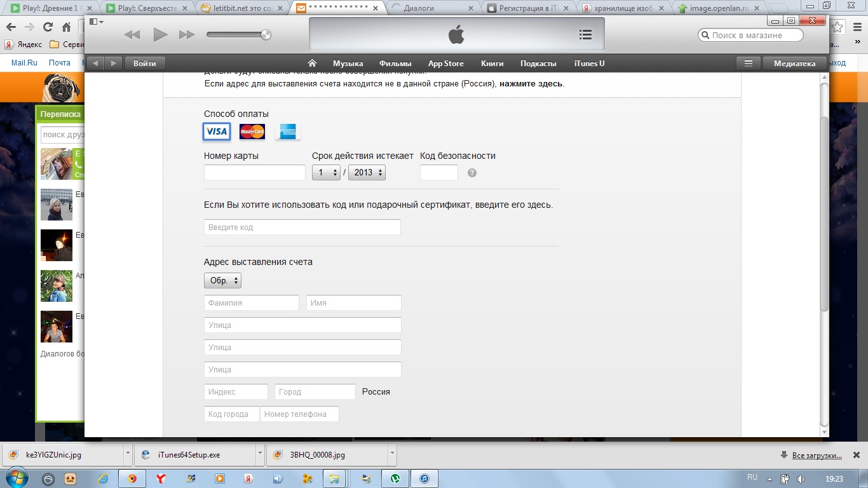Open Книги section in iTunes Store
The image size is (868, 488).
pyautogui.click(x=492, y=64)
